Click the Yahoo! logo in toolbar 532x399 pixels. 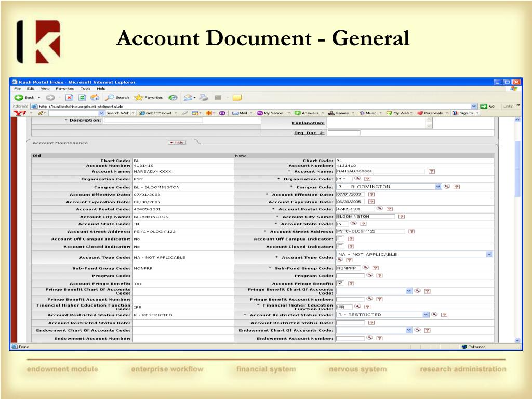19,113
